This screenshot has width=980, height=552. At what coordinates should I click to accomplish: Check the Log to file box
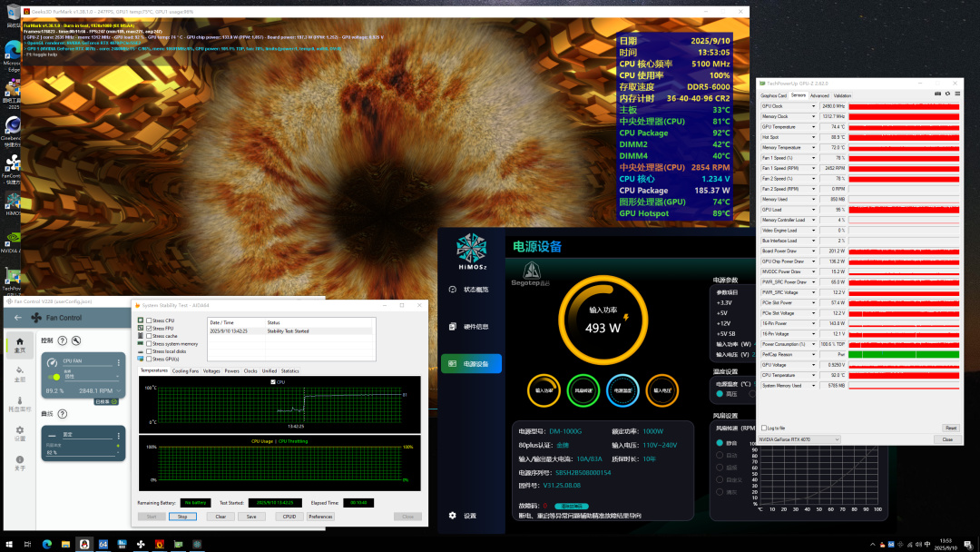[x=763, y=428]
